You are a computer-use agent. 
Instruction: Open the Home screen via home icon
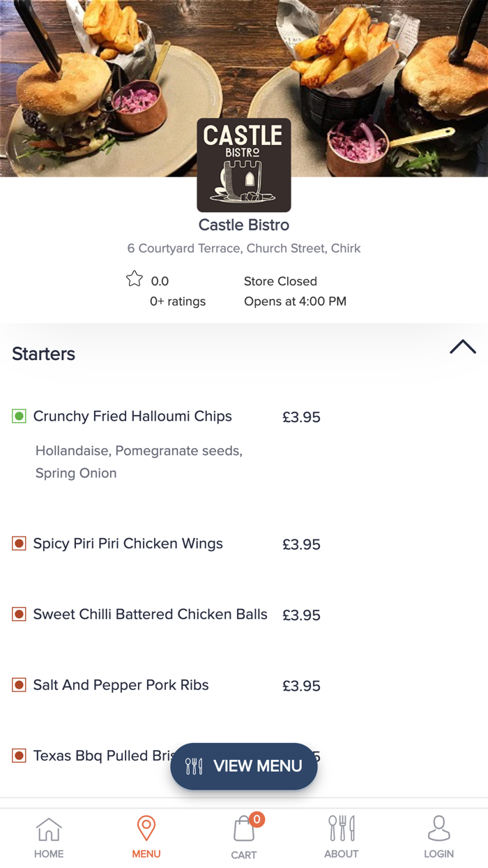(x=49, y=830)
